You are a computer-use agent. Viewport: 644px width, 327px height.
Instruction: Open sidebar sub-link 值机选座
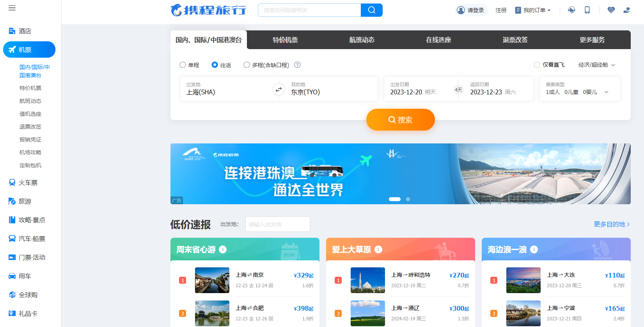(30, 114)
